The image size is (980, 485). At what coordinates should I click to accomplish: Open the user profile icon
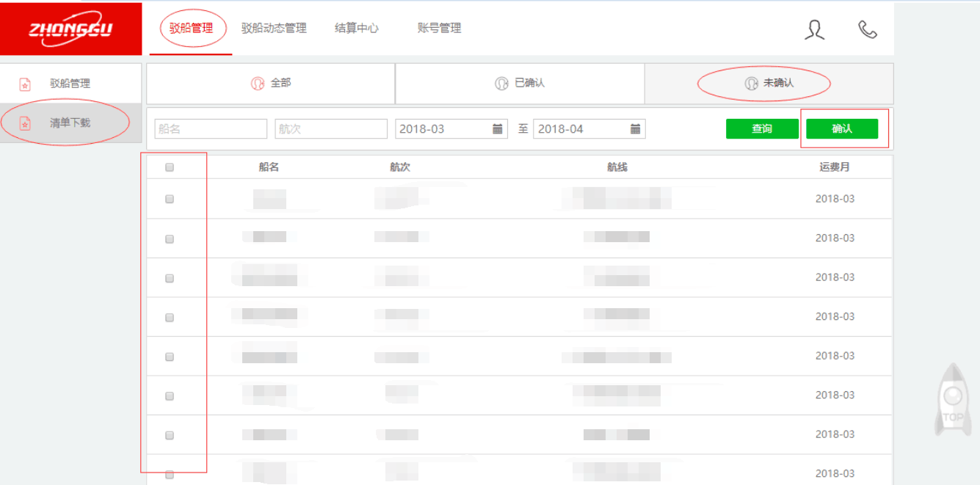click(x=814, y=29)
